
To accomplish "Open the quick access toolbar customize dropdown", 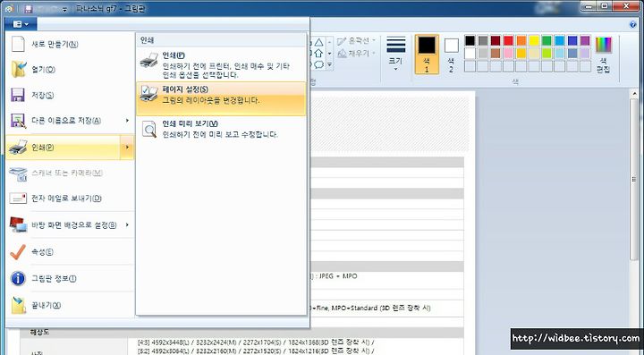I will point(64,10).
